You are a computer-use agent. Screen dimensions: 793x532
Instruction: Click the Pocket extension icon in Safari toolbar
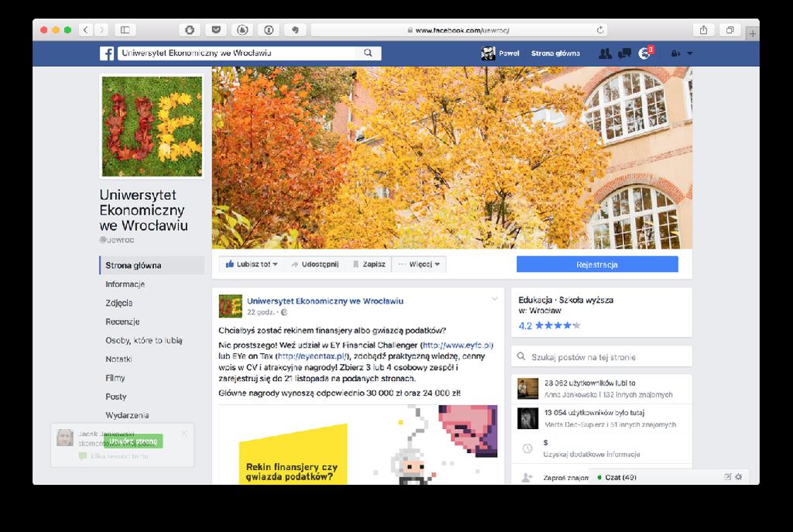click(216, 30)
